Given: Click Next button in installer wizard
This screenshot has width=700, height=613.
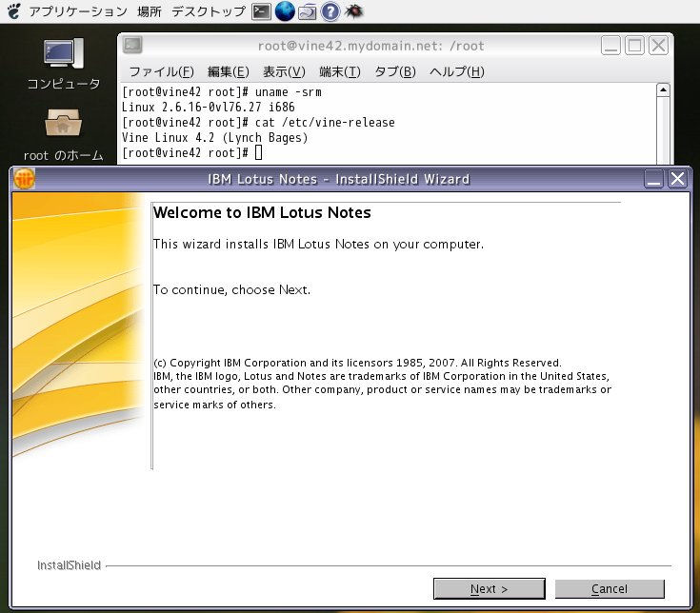Looking at the screenshot, I should click(490, 589).
